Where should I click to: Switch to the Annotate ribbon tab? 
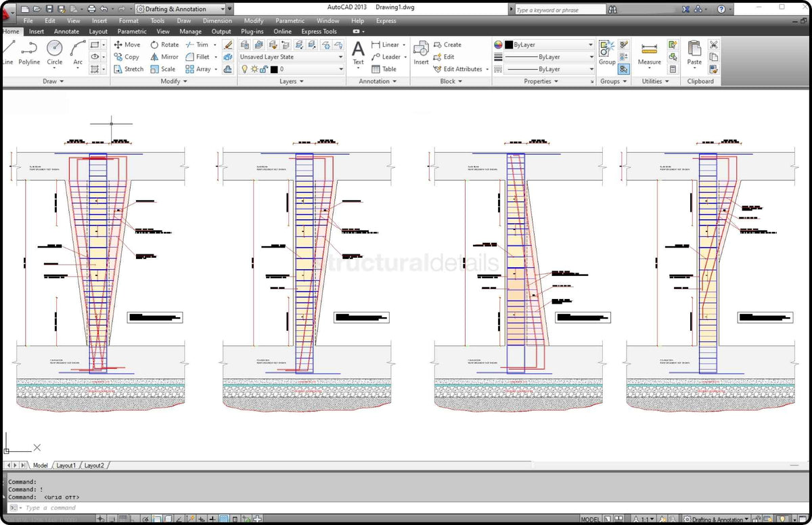(x=66, y=31)
